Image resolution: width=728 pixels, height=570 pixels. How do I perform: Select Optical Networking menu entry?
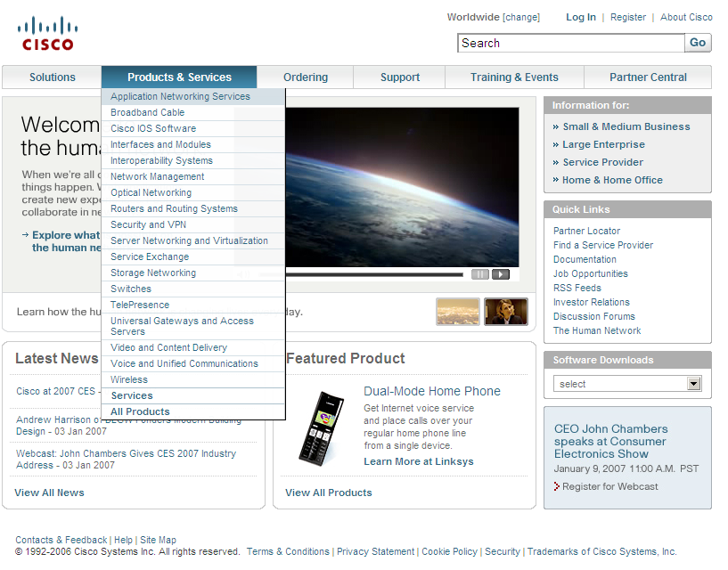coord(193,192)
